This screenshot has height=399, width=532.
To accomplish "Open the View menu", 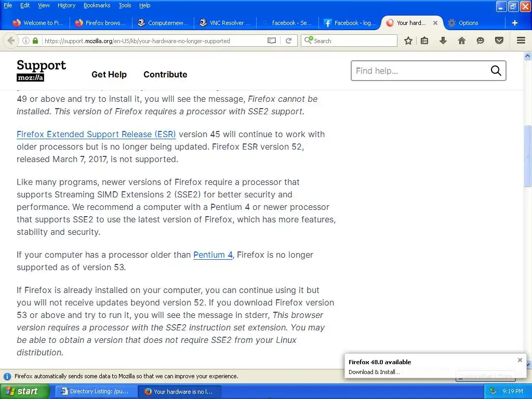I will click(x=44, y=5).
